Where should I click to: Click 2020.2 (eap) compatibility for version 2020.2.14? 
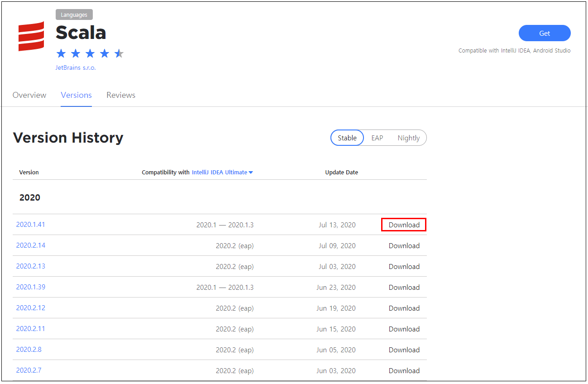[x=235, y=246]
